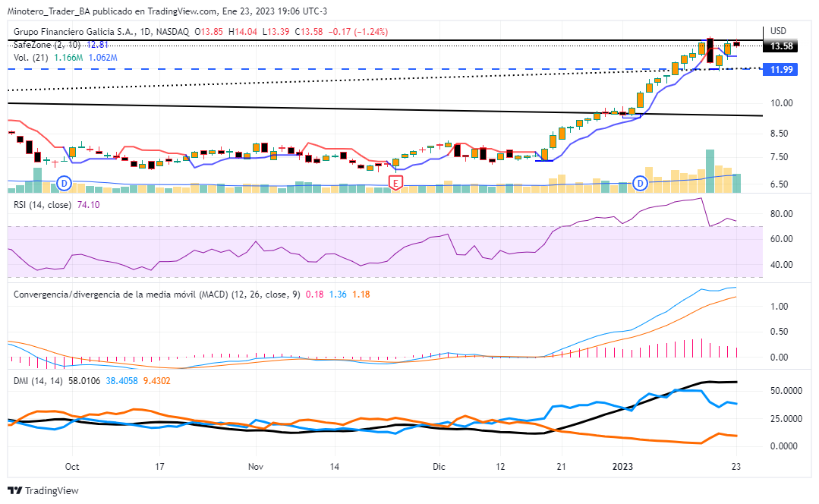Click the 6.50 price axis label
The image size is (819, 504).
[780, 184]
